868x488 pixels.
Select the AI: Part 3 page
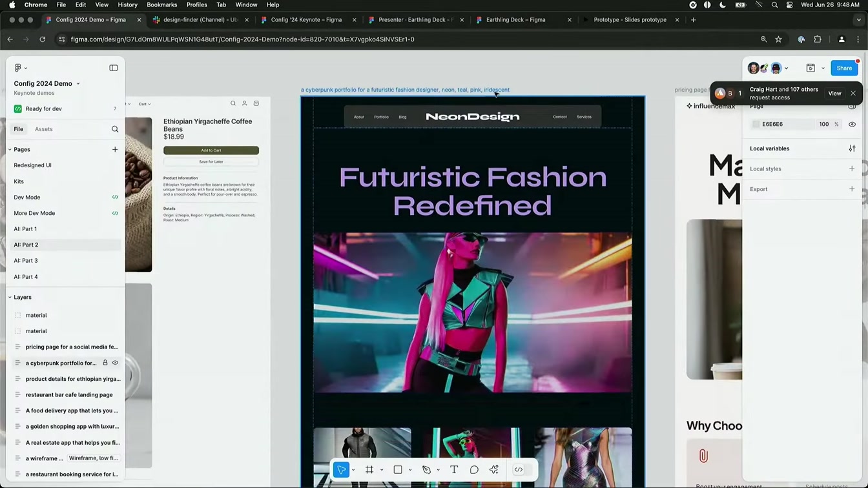(26, 261)
